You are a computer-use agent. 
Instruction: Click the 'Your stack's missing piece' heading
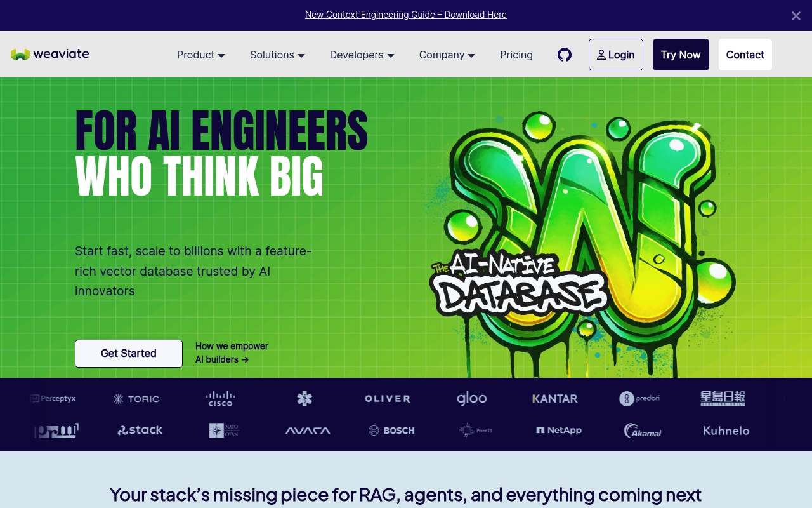(x=406, y=494)
